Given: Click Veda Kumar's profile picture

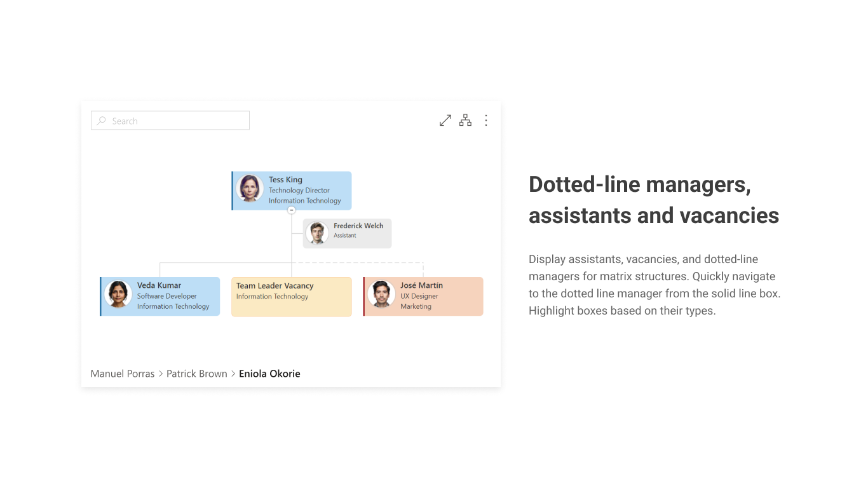Looking at the screenshot, I should (117, 295).
